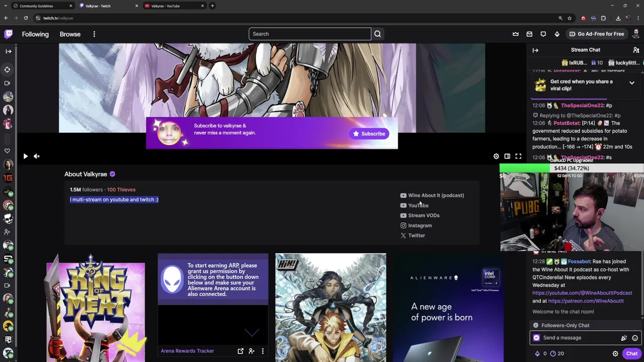Bookmark this page with star icon
Screen dimensions: 644x362
click(x=570, y=18)
